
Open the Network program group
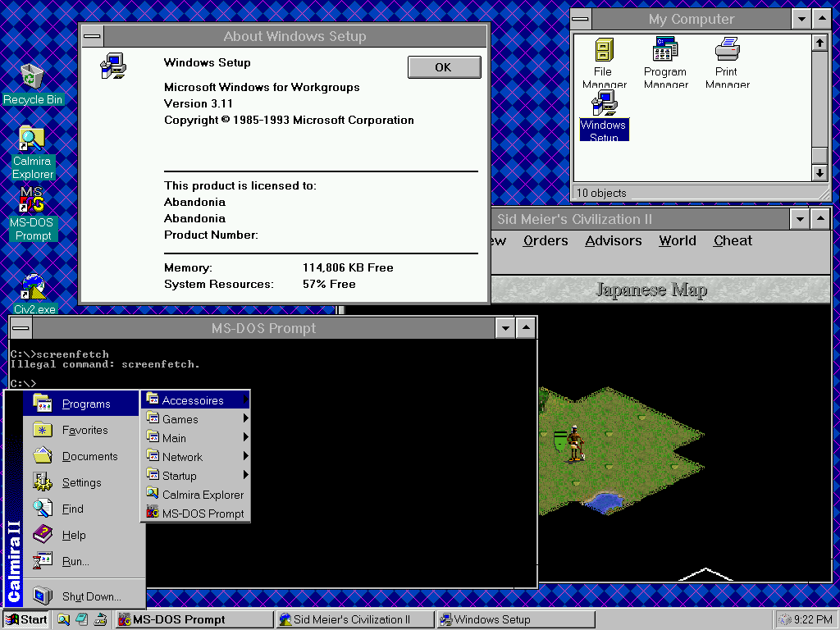click(196, 456)
